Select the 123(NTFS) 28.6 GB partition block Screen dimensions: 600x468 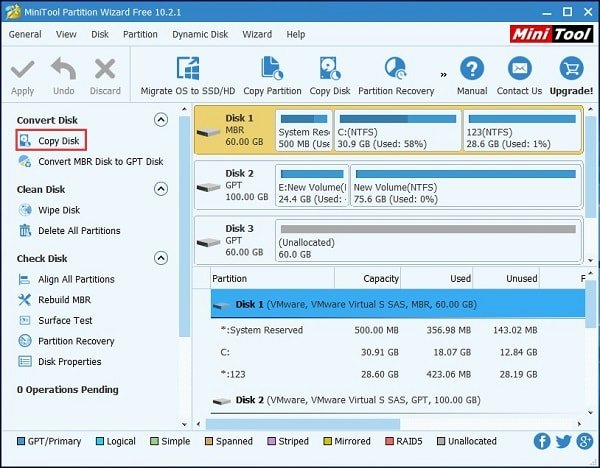[x=522, y=130]
